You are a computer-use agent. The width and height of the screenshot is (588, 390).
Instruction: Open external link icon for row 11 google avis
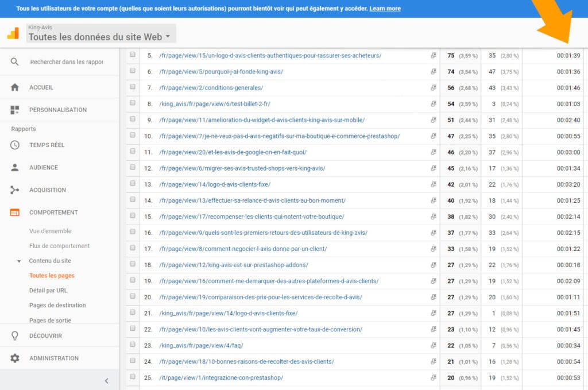[434, 152]
